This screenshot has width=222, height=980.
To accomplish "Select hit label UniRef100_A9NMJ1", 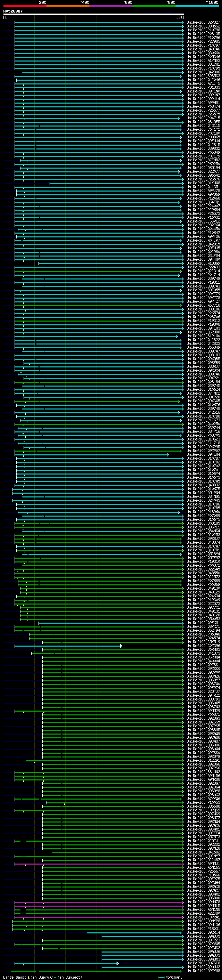I will 203,864.
